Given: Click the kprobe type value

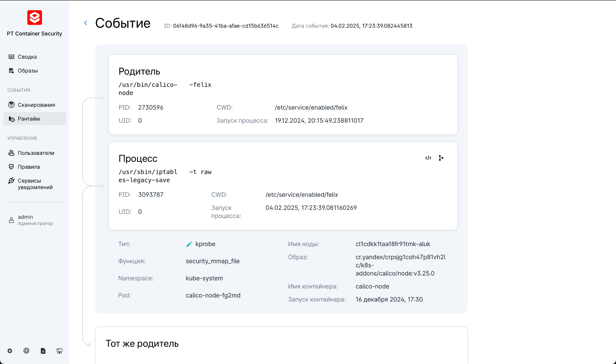Looking at the screenshot, I should click(205, 244).
